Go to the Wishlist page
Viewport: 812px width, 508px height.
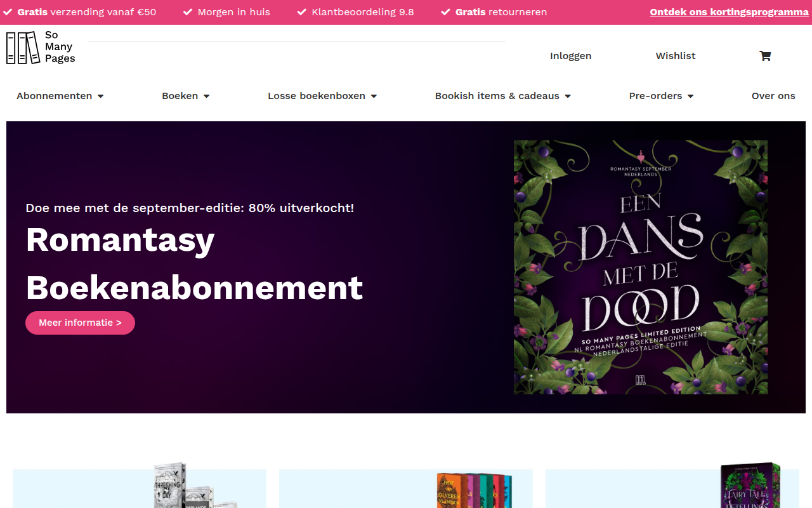[x=676, y=56]
